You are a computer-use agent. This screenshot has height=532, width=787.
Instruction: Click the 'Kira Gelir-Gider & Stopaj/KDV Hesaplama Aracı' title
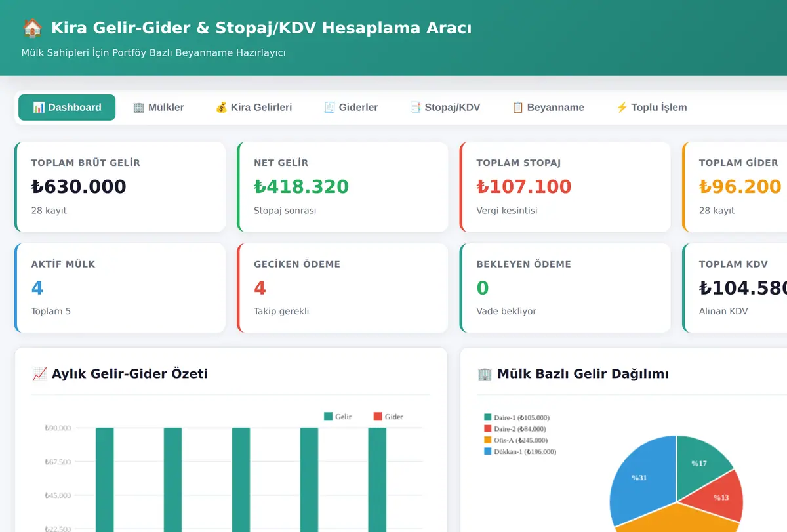(x=261, y=28)
